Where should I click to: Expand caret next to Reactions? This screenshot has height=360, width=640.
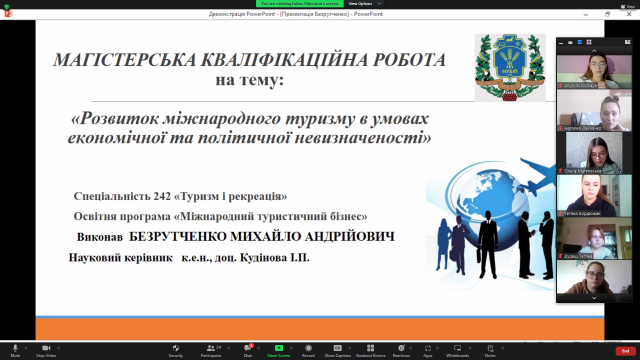pos(410,348)
